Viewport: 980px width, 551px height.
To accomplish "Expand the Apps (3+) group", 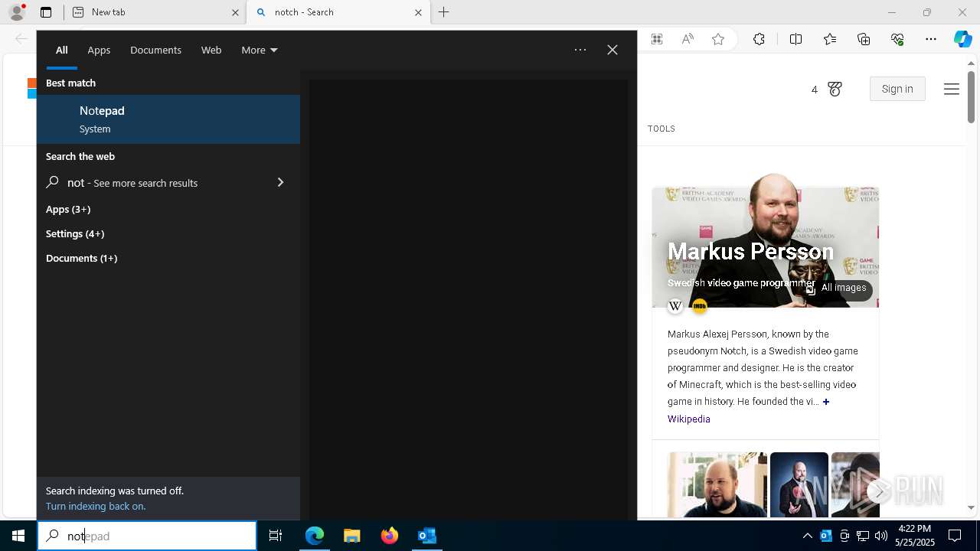I will (68, 209).
